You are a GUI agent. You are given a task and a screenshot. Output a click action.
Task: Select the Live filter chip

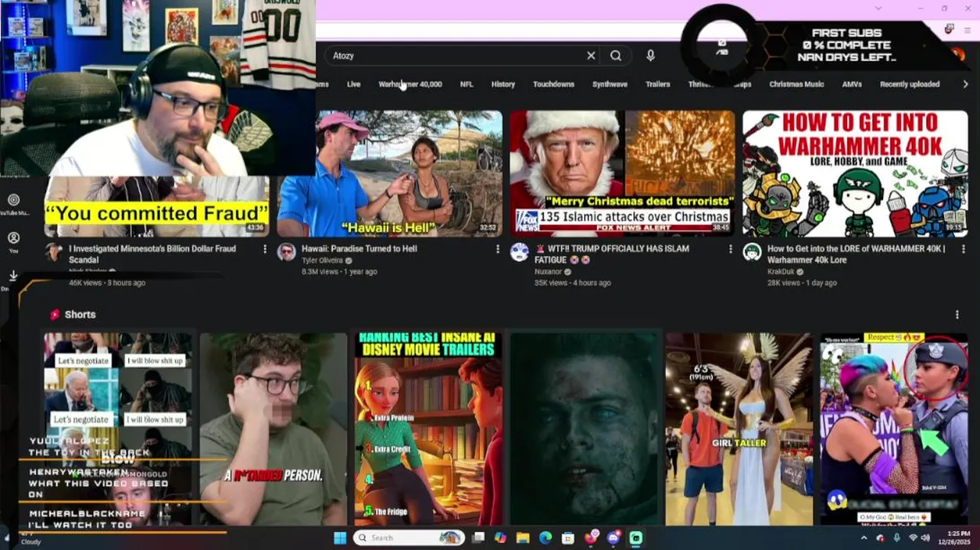353,84
